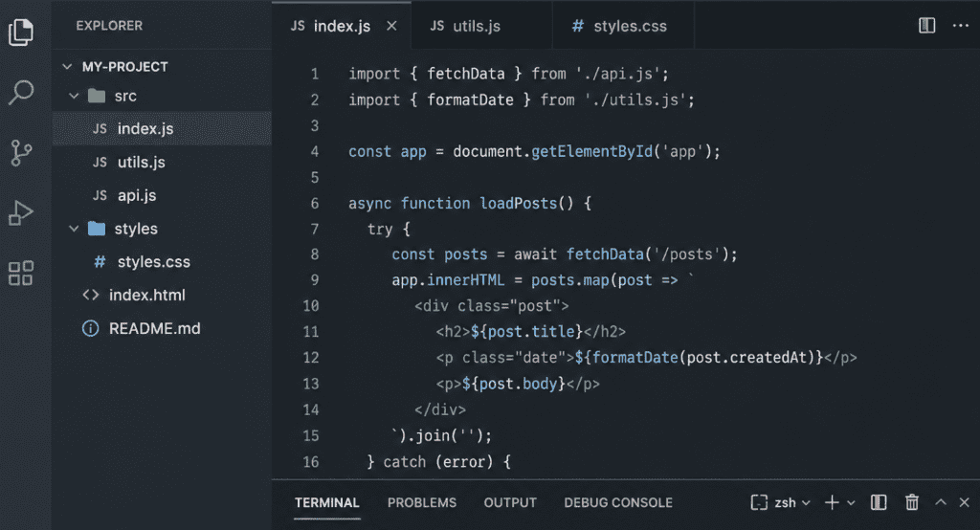
Task: Click the terminal profile icon beside zsh
Action: [759, 502]
